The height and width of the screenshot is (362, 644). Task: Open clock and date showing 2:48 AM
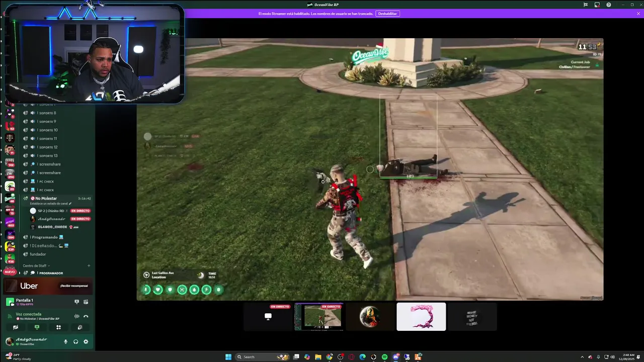coord(627,357)
